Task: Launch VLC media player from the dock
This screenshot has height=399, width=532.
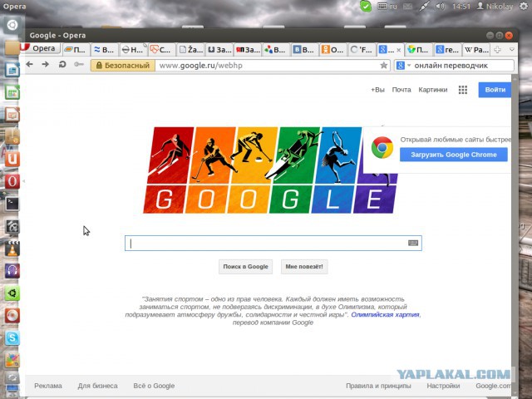Action: tap(12, 249)
